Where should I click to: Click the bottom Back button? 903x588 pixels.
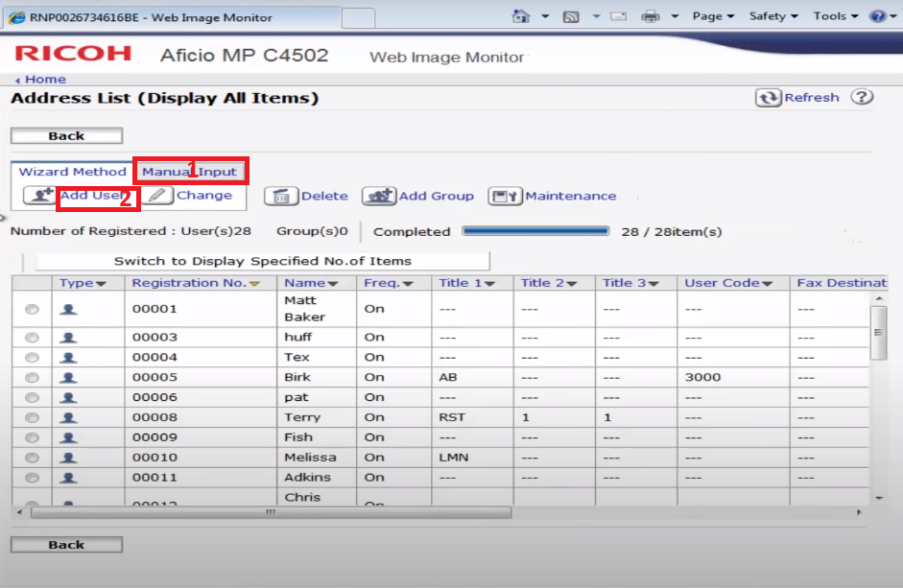point(67,545)
